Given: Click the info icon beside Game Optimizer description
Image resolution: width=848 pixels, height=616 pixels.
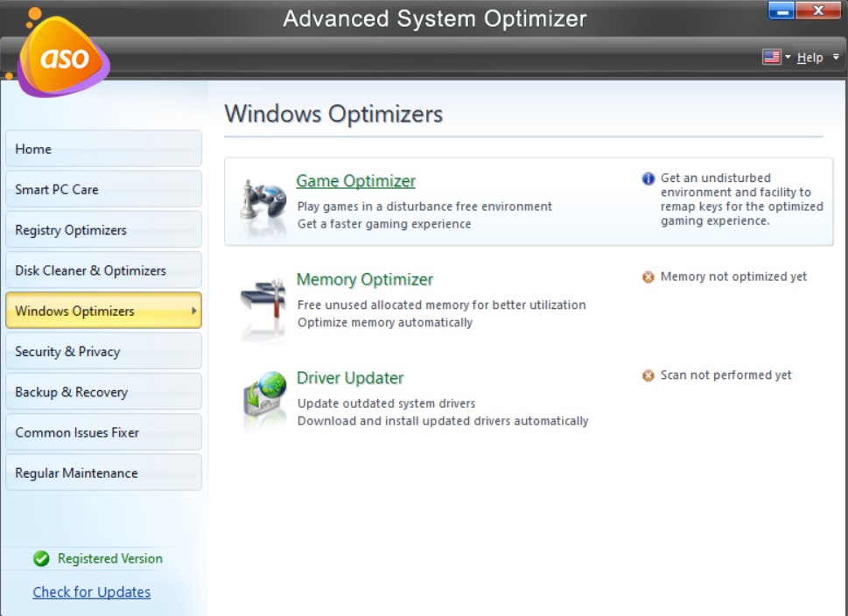Looking at the screenshot, I should pyautogui.click(x=648, y=178).
